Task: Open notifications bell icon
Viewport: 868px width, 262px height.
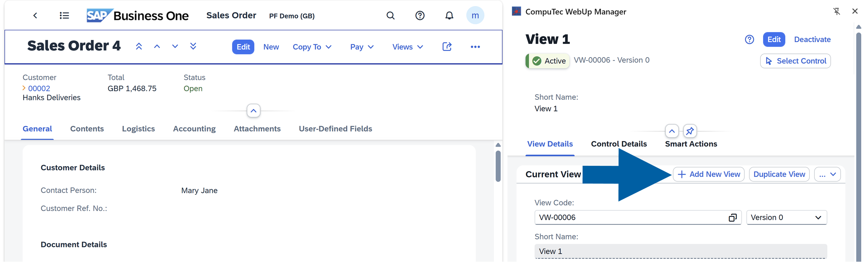Action: (x=449, y=15)
